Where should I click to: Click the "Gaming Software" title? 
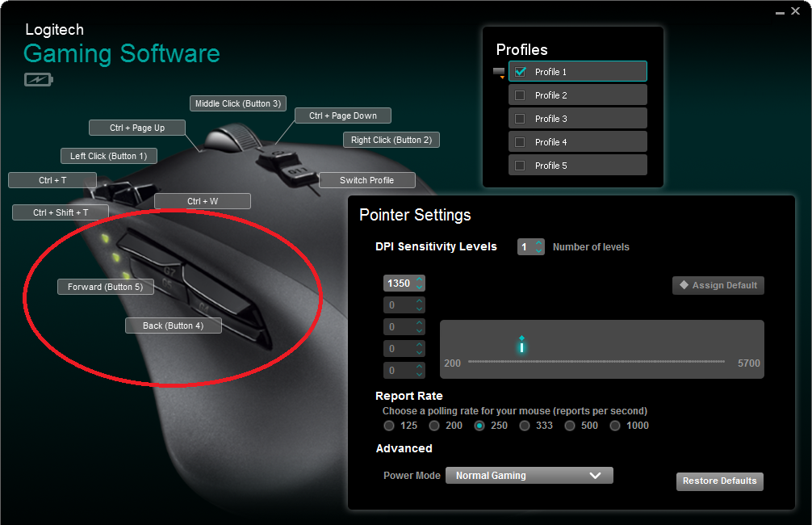click(x=122, y=54)
